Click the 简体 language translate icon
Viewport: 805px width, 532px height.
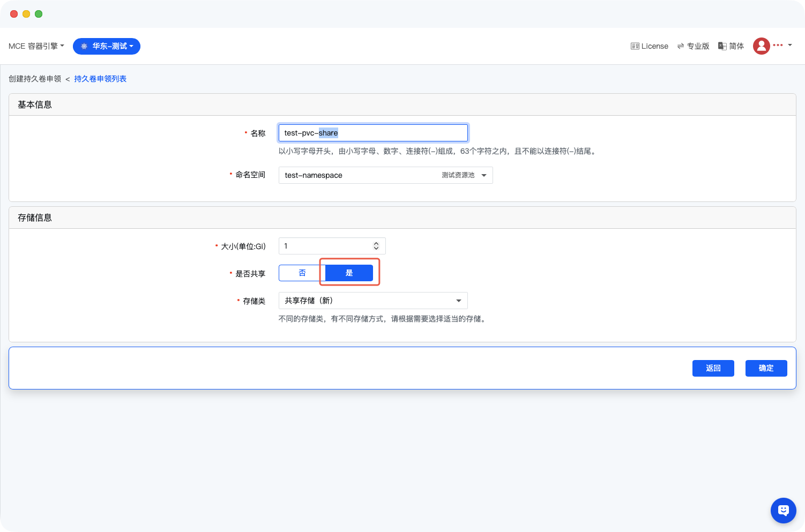722,46
